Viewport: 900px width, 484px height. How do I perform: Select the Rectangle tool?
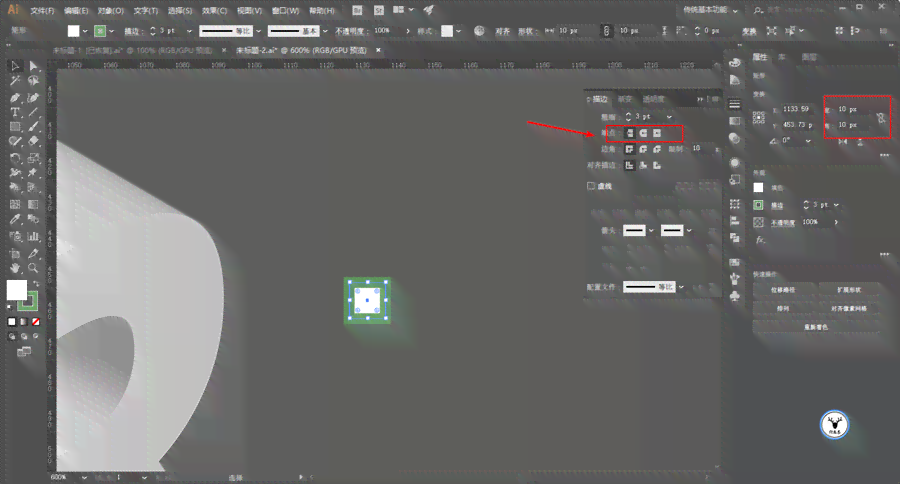click(x=15, y=127)
